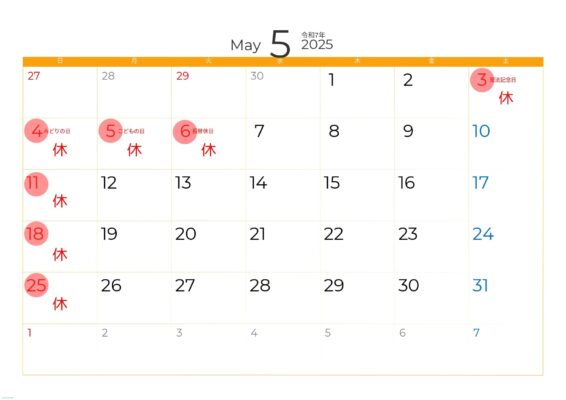Viewport: 566px width, 400px height.
Task: Select date 28 in the last week
Action: 260,286
